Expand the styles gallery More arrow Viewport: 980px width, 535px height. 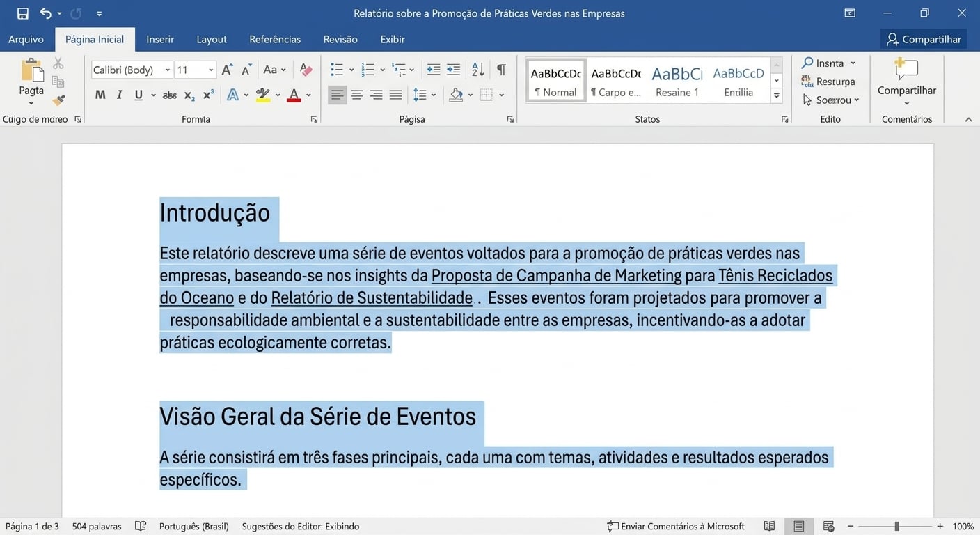(x=777, y=96)
